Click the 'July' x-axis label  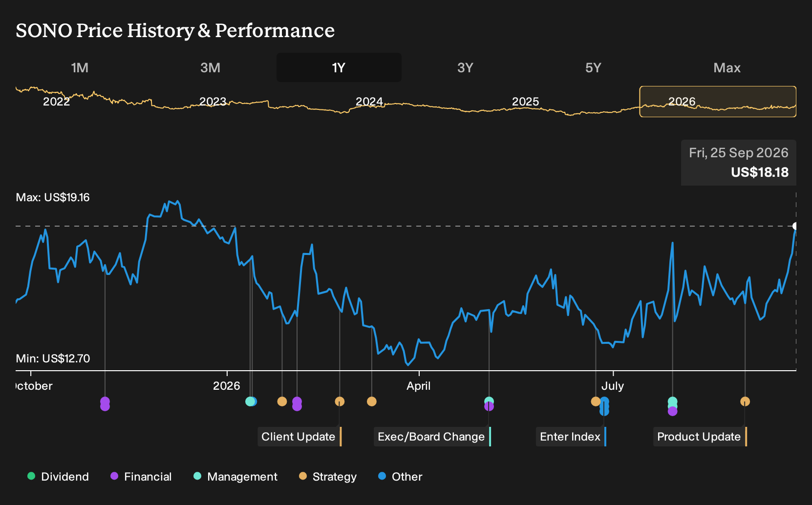(x=613, y=386)
